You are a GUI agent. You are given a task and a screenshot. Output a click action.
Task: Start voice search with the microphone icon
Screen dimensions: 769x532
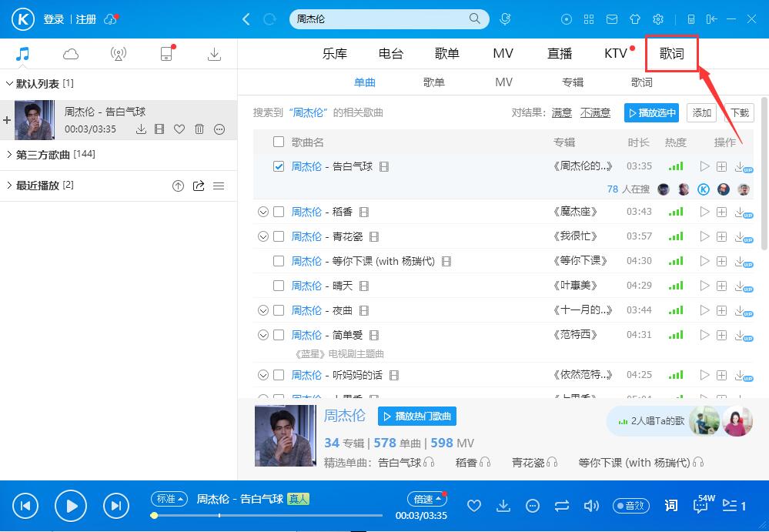click(505, 18)
